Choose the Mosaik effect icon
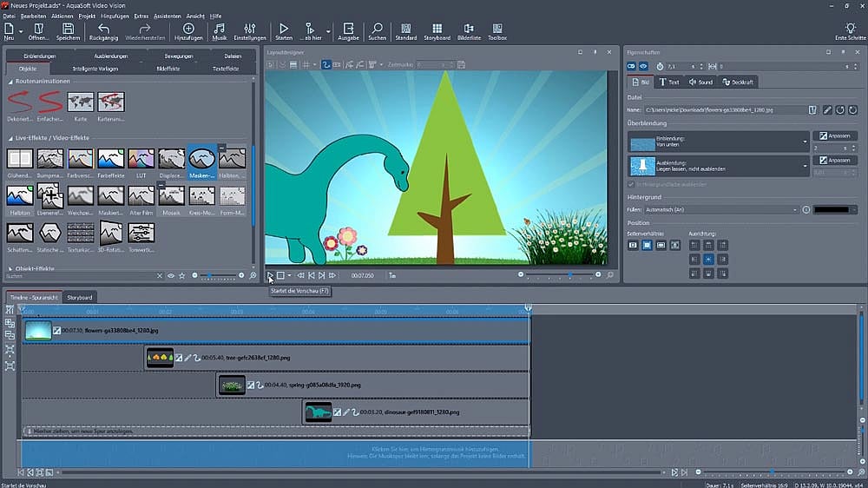This screenshot has width=868, height=488. [171, 196]
